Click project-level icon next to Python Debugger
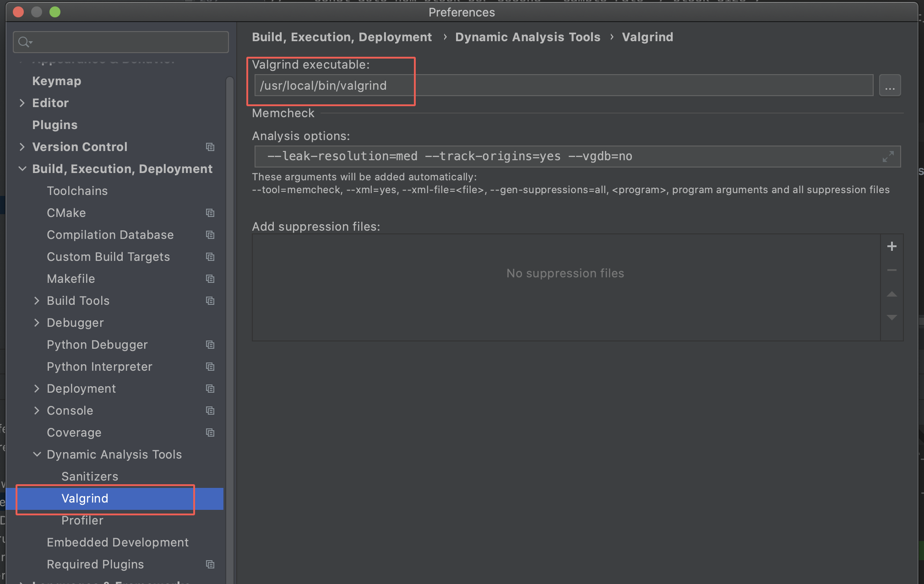The image size is (924, 584). point(210,345)
